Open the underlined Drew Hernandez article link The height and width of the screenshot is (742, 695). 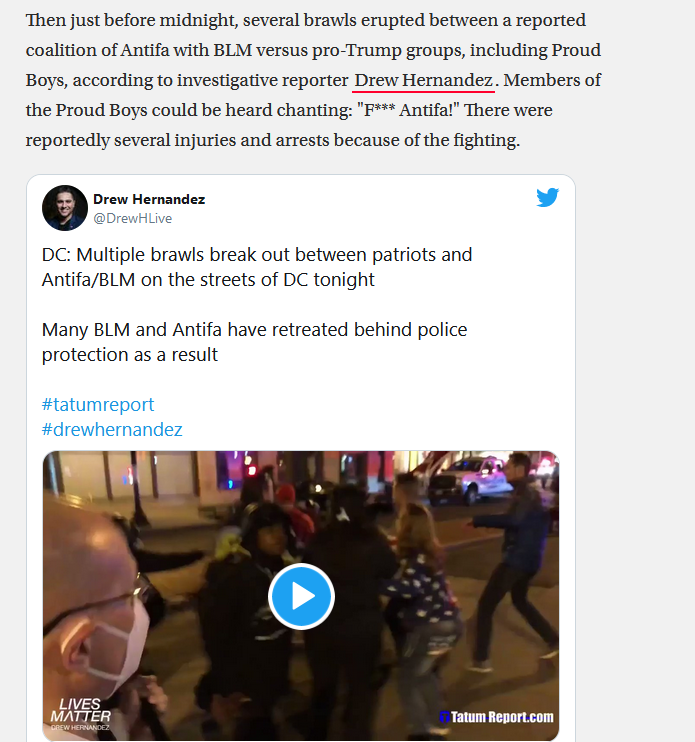coord(423,80)
